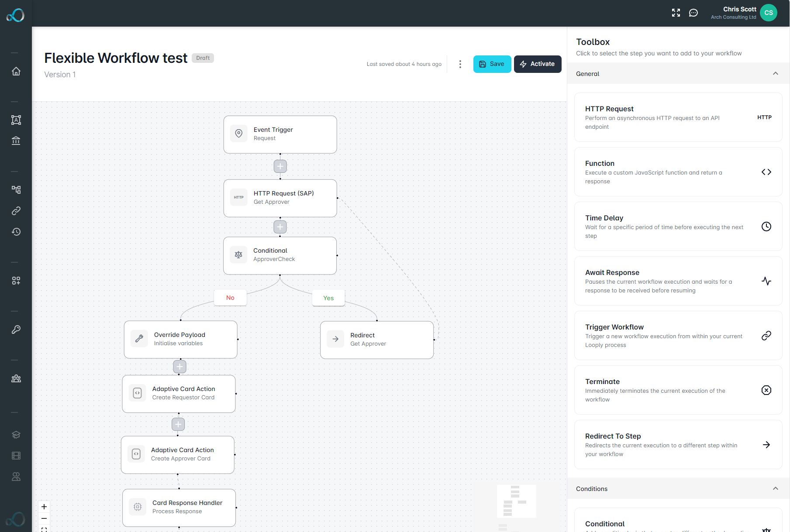Viewport: 790px width, 532px height.
Task: Select the Conditional ApproverCheck node
Action: [x=280, y=255]
